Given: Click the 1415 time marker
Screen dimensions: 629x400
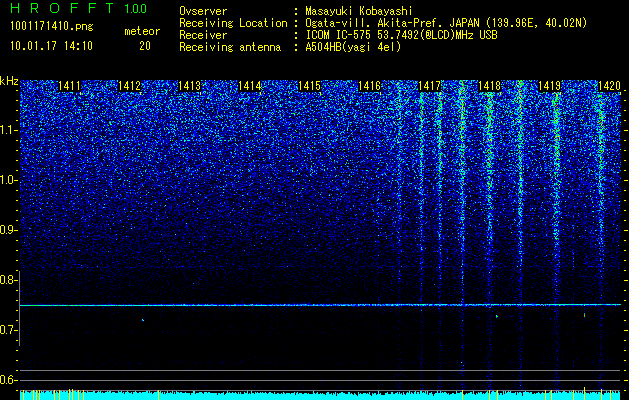Looking at the screenshot, I should click(x=310, y=86).
